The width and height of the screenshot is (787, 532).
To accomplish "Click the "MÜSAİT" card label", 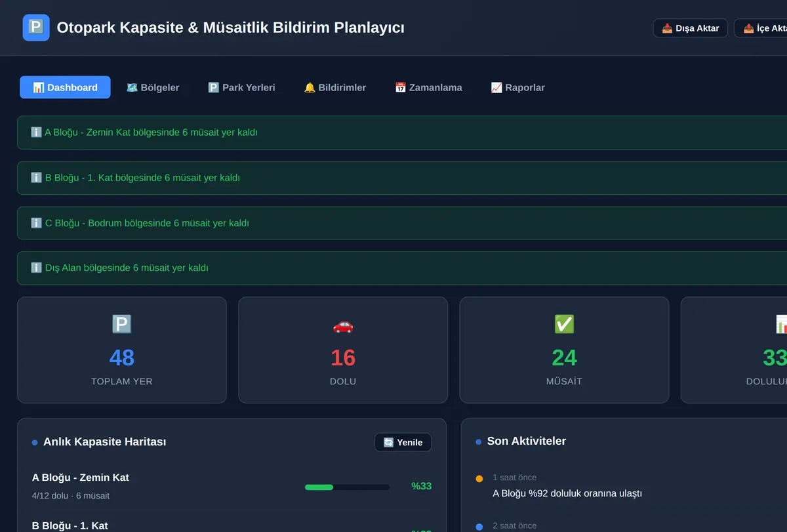I will click(564, 381).
